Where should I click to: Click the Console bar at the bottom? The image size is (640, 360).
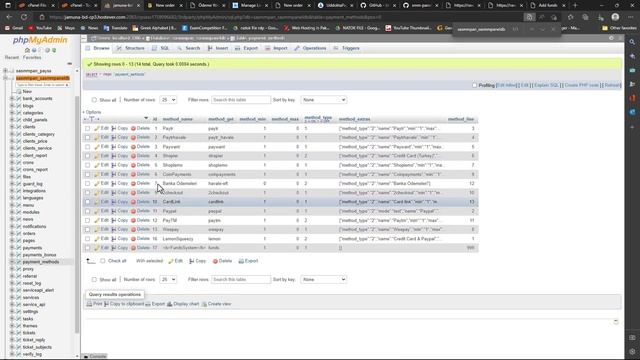[x=95, y=356]
